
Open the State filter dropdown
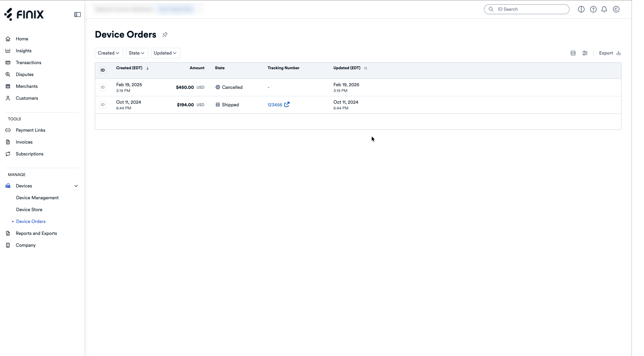tap(137, 53)
